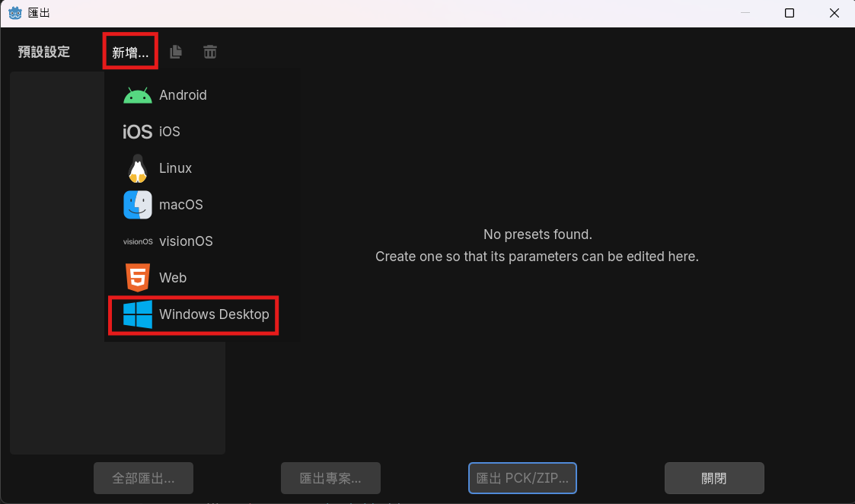
Task: Maximize the 匯出 dialog window
Action: pyautogui.click(x=790, y=13)
